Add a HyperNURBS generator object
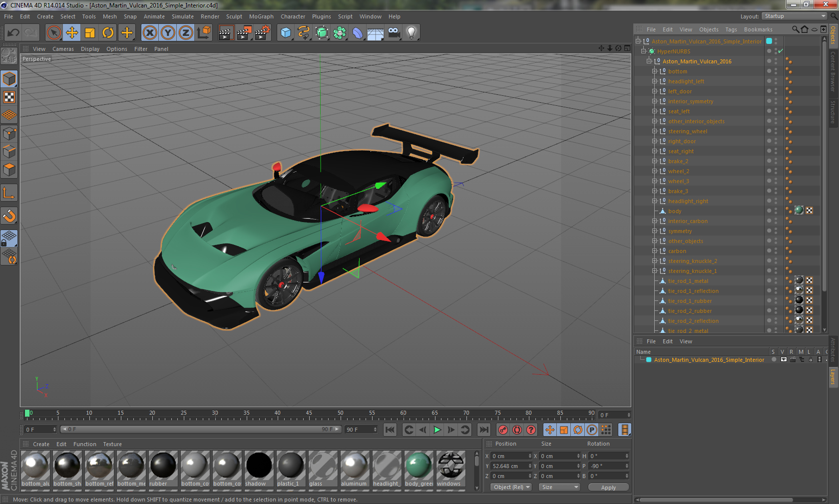 click(x=322, y=33)
